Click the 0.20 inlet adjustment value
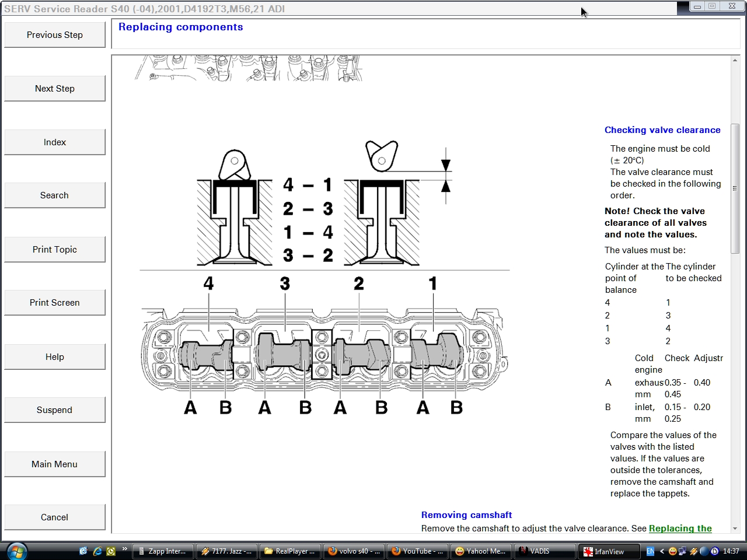The height and width of the screenshot is (560, 747). coord(702,407)
